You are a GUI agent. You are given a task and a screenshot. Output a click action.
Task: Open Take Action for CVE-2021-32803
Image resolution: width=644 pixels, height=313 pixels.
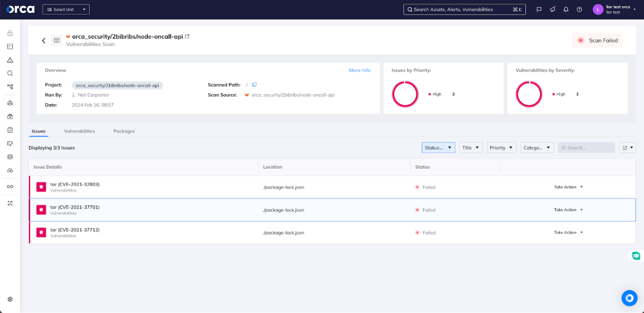click(x=568, y=187)
